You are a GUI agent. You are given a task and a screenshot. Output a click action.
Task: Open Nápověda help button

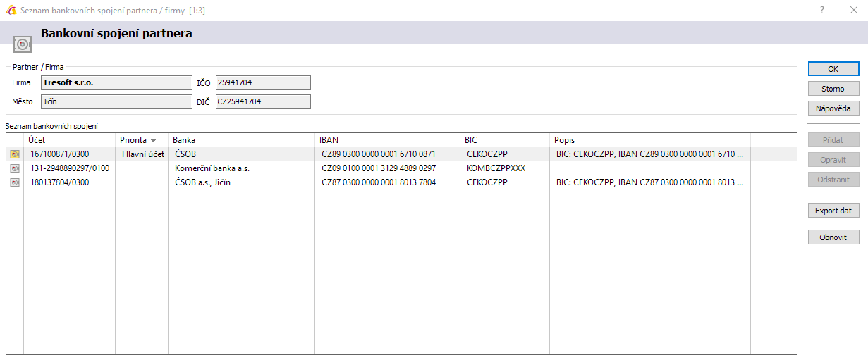pyautogui.click(x=833, y=108)
